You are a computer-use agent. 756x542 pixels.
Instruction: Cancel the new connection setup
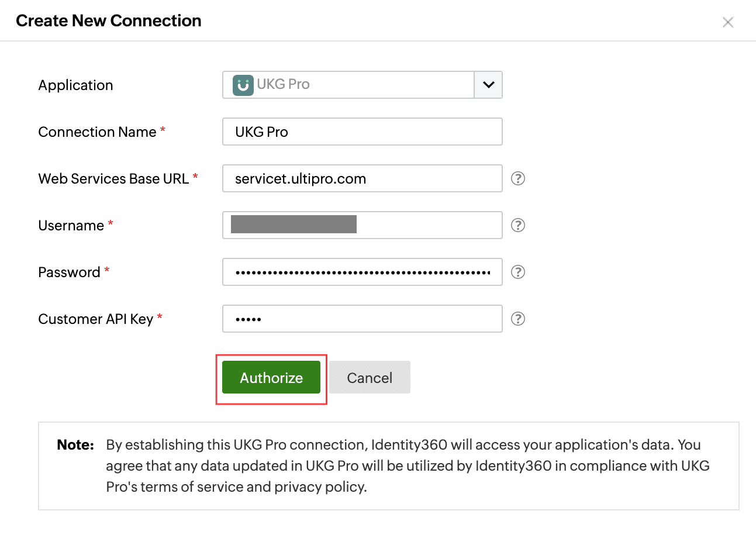pos(370,378)
